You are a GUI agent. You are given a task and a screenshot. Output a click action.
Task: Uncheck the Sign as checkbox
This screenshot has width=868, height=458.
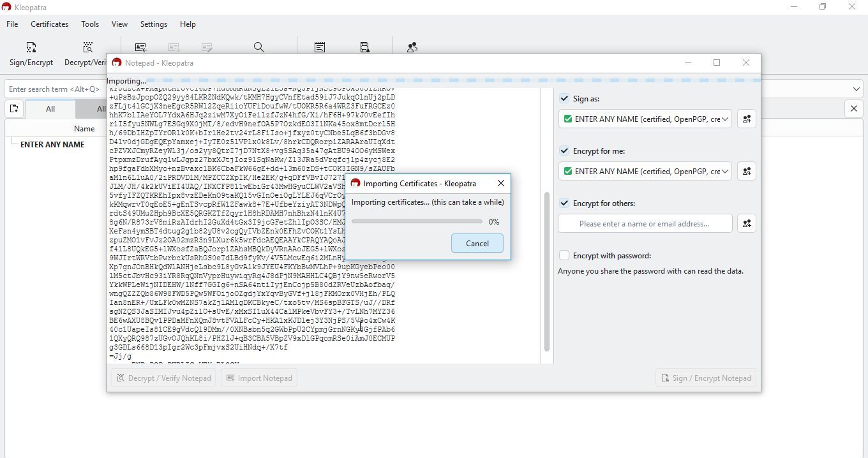pos(564,99)
